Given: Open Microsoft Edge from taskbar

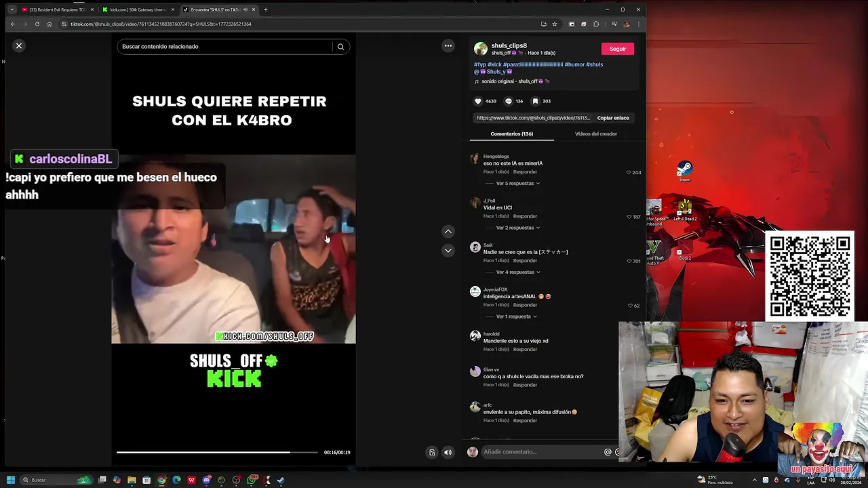Looking at the screenshot, I should [x=176, y=480].
